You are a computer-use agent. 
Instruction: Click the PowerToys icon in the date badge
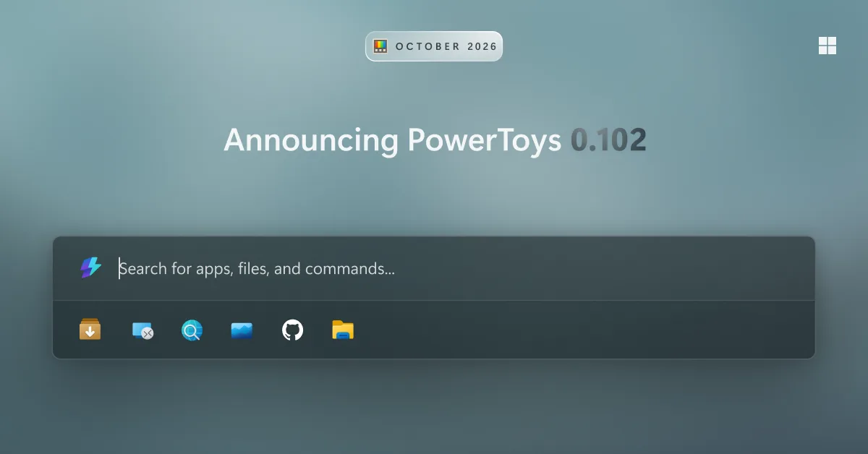380,46
